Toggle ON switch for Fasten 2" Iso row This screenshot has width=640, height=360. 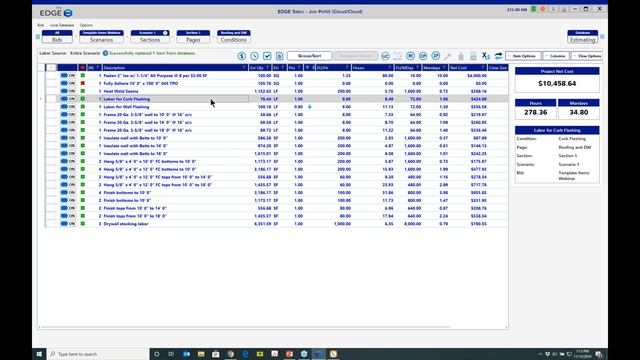tap(68, 76)
